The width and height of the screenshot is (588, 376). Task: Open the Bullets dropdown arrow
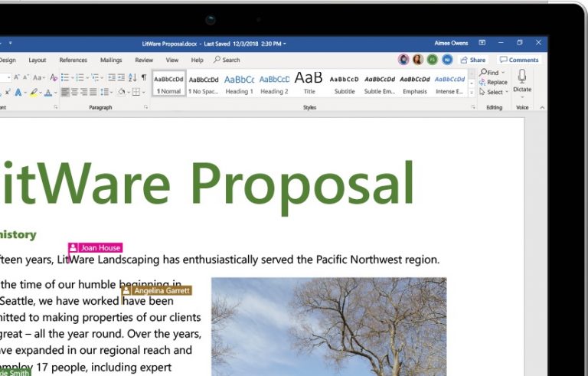[x=73, y=78]
